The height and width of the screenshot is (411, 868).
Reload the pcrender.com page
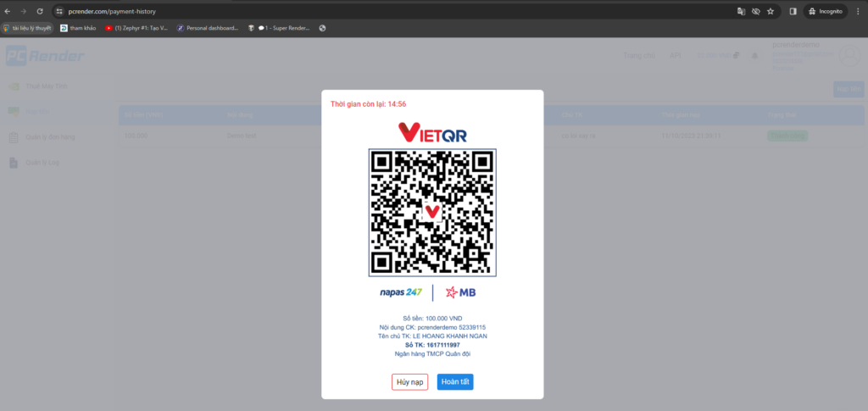(x=40, y=11)
